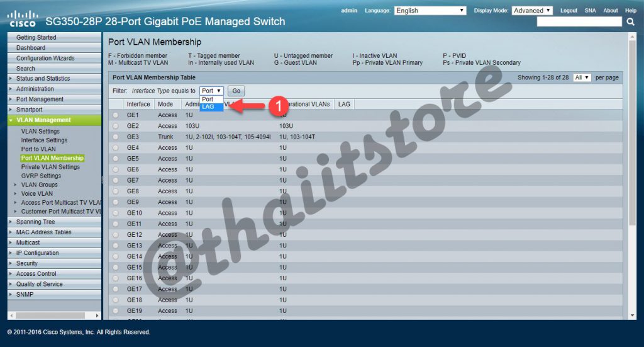Viewport: 644px width, 347px height.
Task: Click the Go filter button
Action: (236, 91)
